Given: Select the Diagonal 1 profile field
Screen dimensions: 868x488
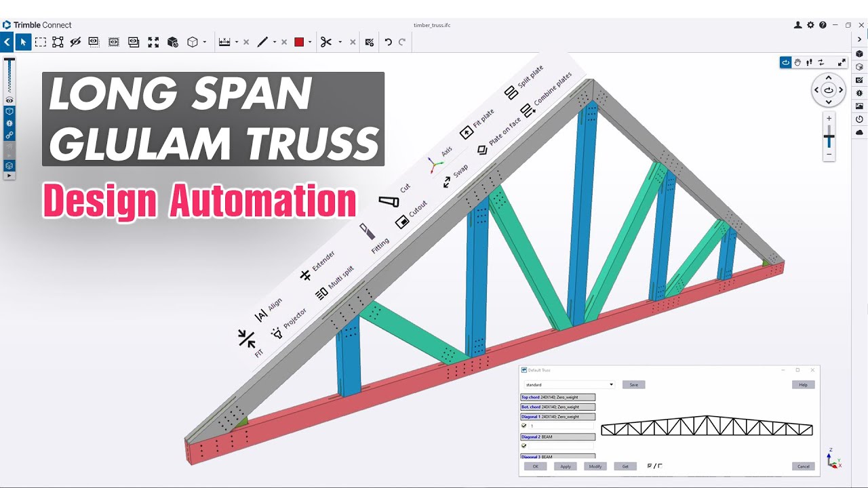Looking at the screenshot, I should pyautogui.click(x=558, y=417).
